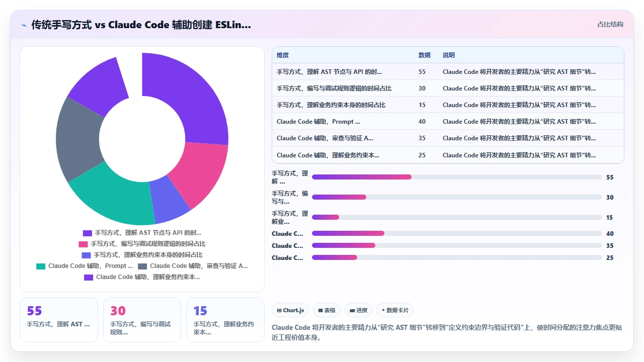Toggle legend label 手写方式，理解 AST 节点与 API 的时…

pos(148,233)
